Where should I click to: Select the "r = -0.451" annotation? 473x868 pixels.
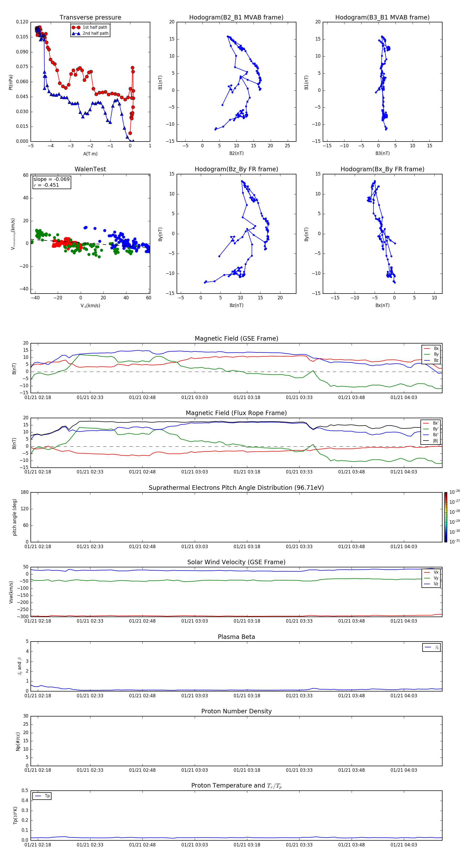coord(47,185)
